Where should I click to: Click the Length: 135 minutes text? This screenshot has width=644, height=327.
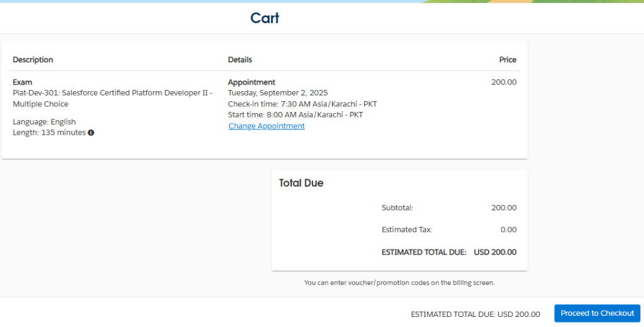[x=49, y=133]
